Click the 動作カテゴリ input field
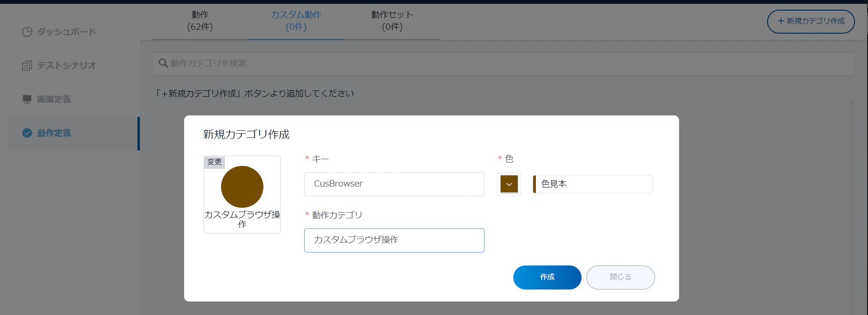Image resolution: width=868 pixels, height=315 pixels. coord(394,240)
